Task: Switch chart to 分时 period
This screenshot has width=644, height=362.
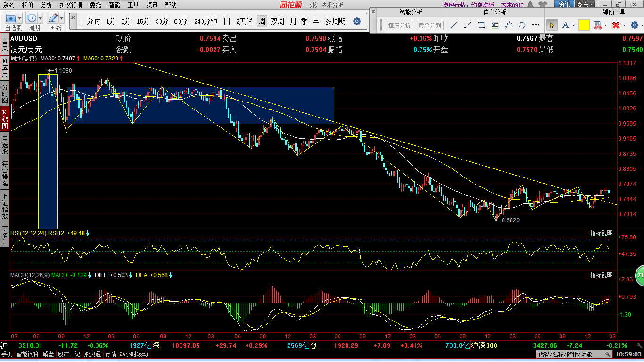Action: click(x=93, y=21)
